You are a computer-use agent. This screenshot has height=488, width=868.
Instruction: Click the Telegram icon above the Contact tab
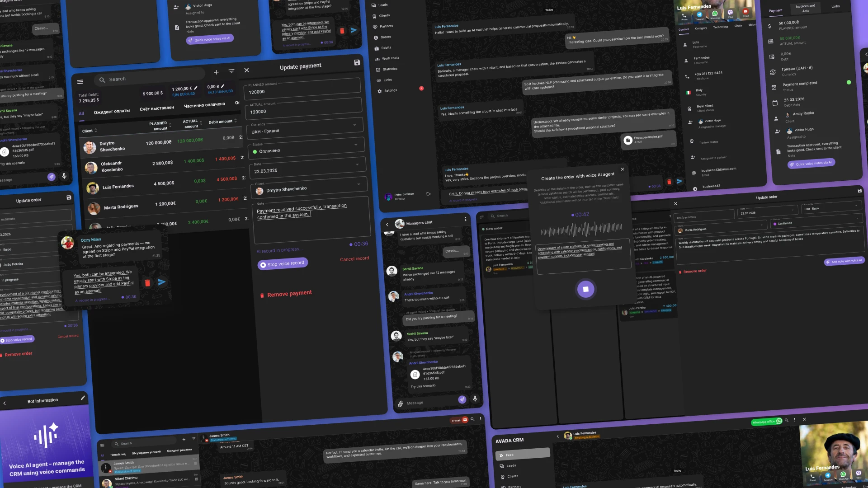click(699, 15)
